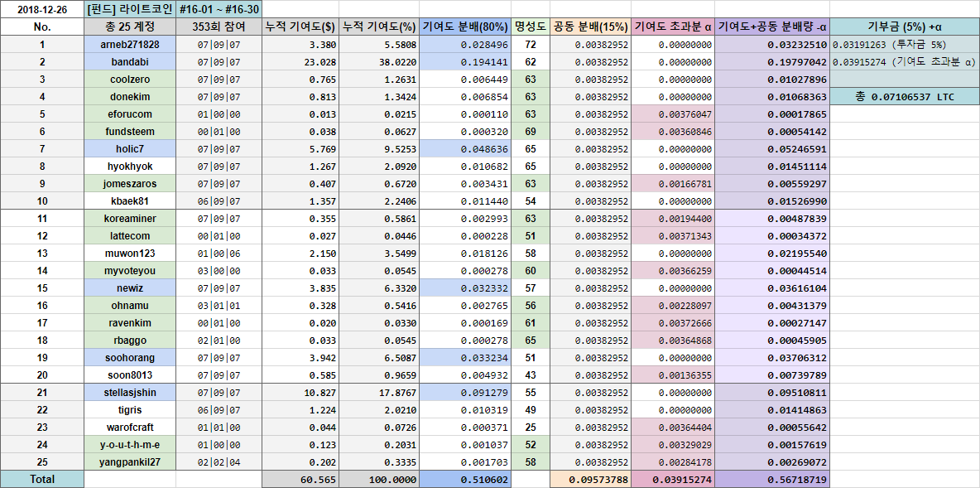Select arneb271828's reputation score 72
Image resolution: width=980 pixels, height=488 pixels.
click(530, 45)
